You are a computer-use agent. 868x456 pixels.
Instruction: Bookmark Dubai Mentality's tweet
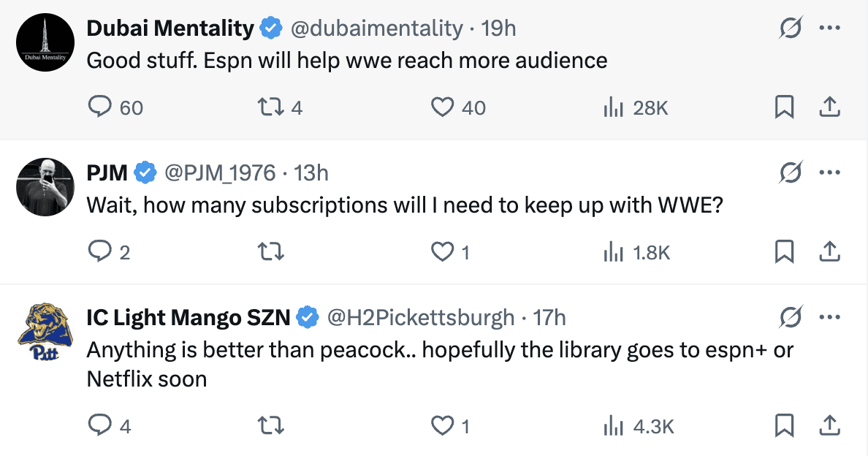(784, 108)
